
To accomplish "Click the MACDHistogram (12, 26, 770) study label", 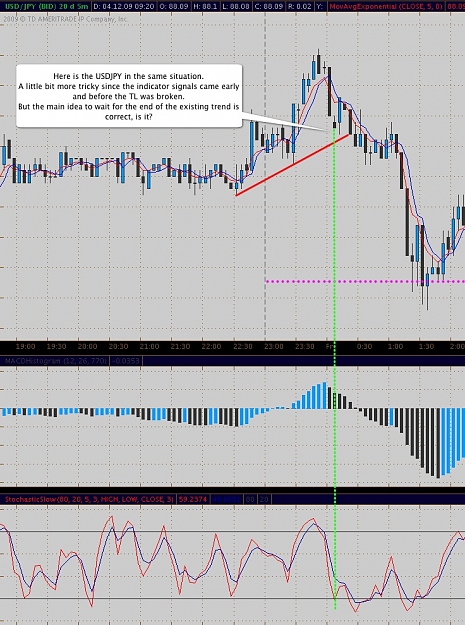I will click(x=56, y=361).
